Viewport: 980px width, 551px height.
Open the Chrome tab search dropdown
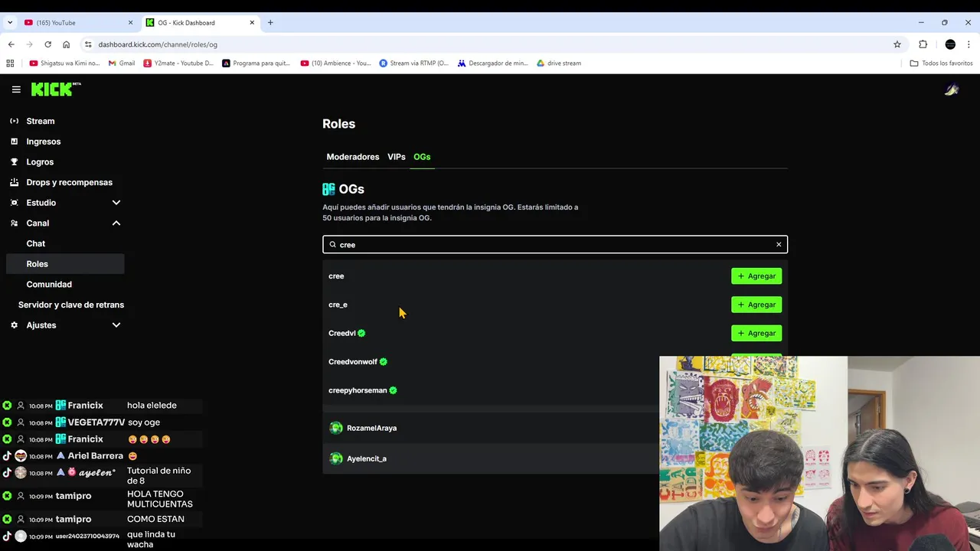(11, 23)
